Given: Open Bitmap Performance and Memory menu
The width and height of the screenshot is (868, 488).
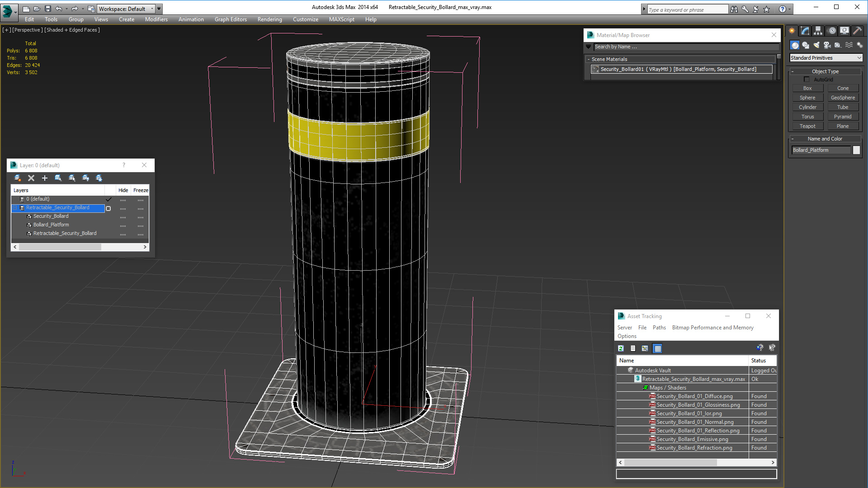Looking at the screenshot, I should click(712, 328).
